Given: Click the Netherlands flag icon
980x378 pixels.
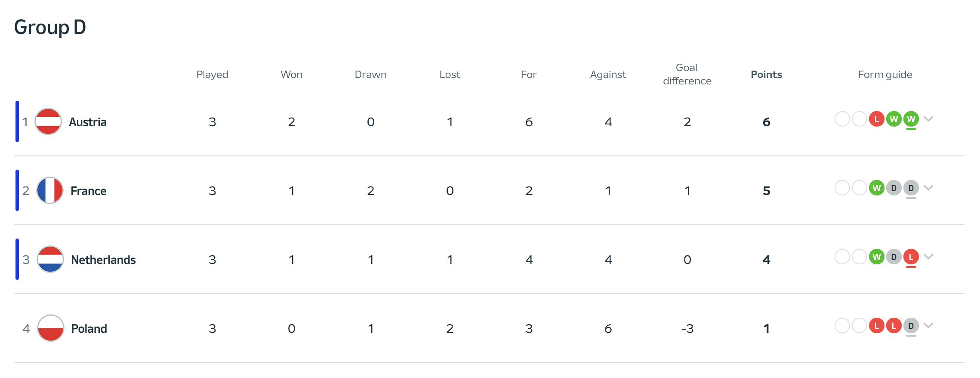Looking at the screenshot, I should pyautogui.click(x=50, y=259).
